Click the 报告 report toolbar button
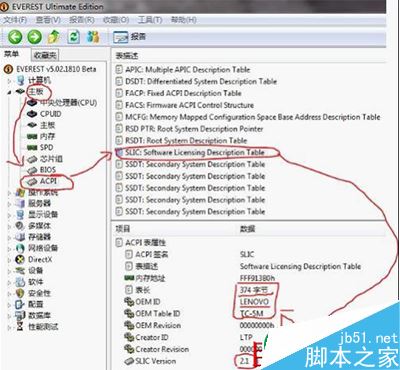 [129, 37]
